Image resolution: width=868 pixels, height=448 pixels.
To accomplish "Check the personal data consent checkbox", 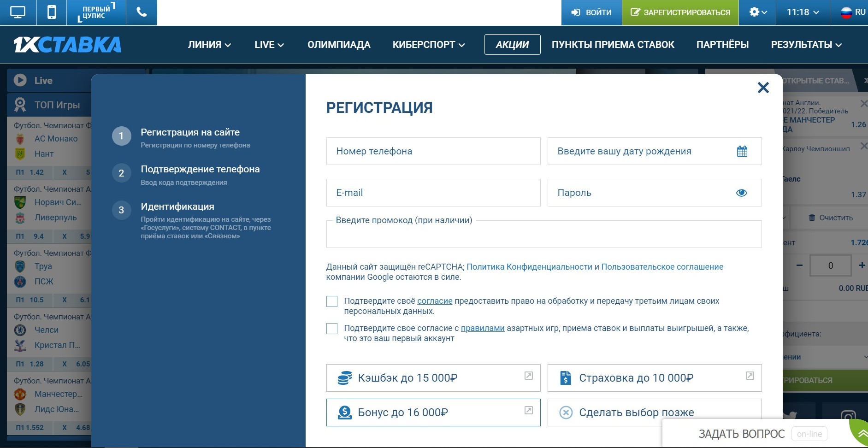I will (x=332, y=301).
